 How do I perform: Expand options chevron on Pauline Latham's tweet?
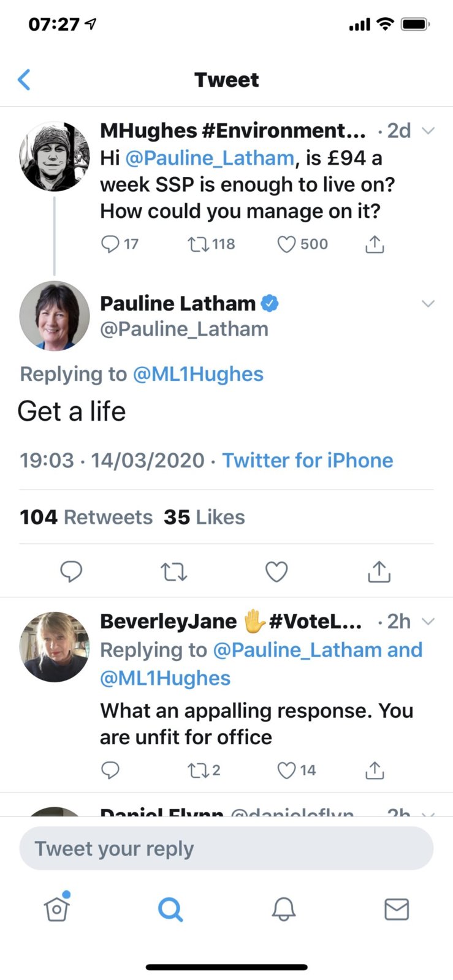pyautogui.click(x=428, y=304)
